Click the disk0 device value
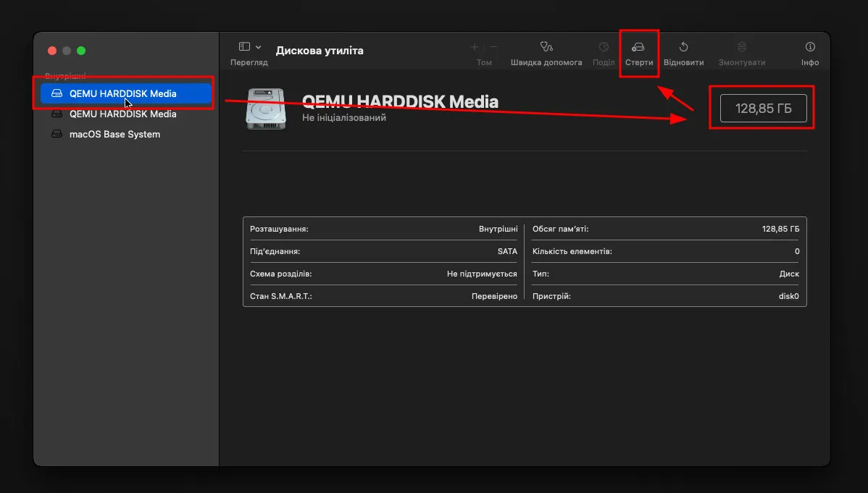 point(789,297)
